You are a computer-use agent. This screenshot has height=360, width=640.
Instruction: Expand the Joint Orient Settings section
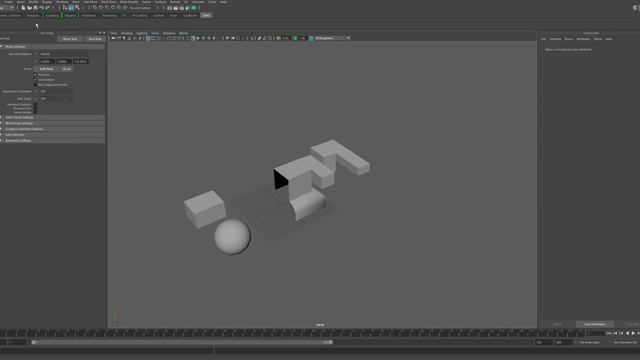coord(53,118)
